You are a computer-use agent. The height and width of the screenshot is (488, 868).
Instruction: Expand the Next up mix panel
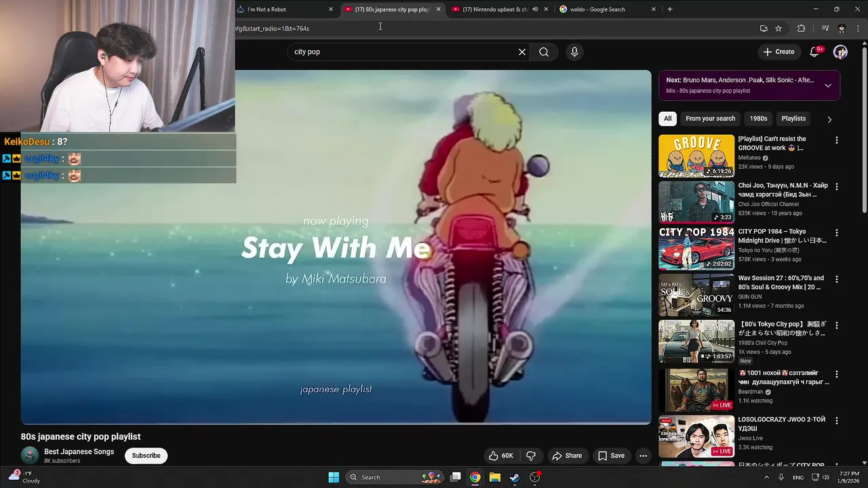click(828, 85)
